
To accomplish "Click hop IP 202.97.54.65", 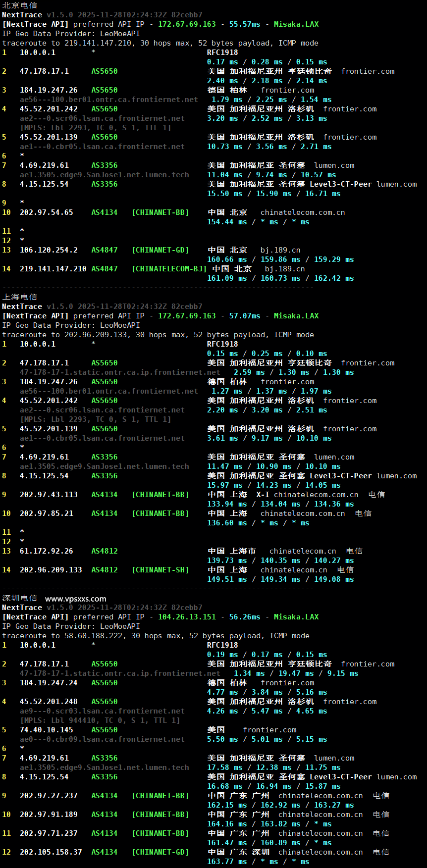I will click(x=47, y=212).
